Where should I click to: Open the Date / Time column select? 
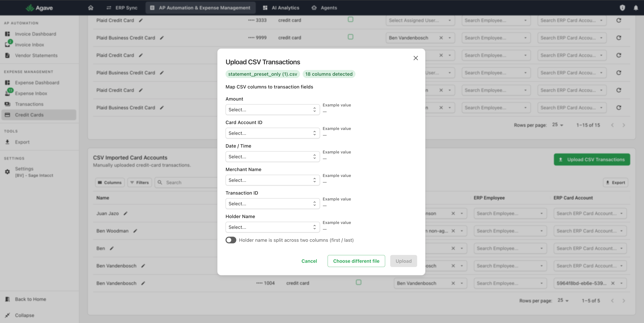pos(272,157)
